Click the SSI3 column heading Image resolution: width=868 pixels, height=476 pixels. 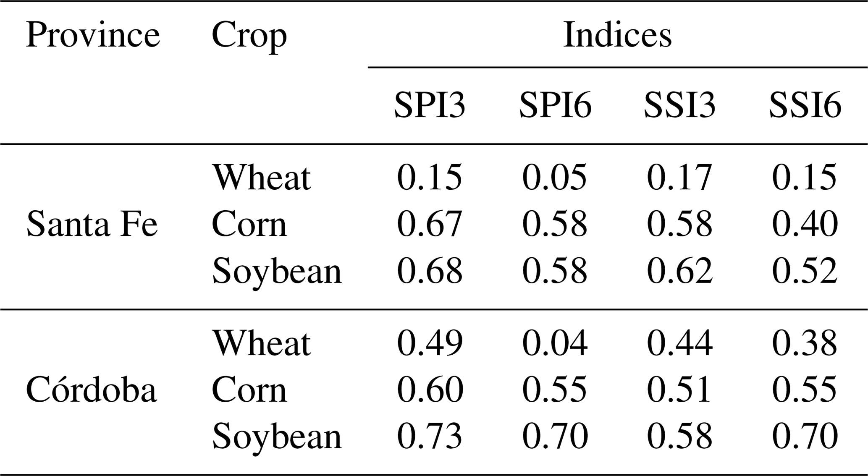(679, 105)
